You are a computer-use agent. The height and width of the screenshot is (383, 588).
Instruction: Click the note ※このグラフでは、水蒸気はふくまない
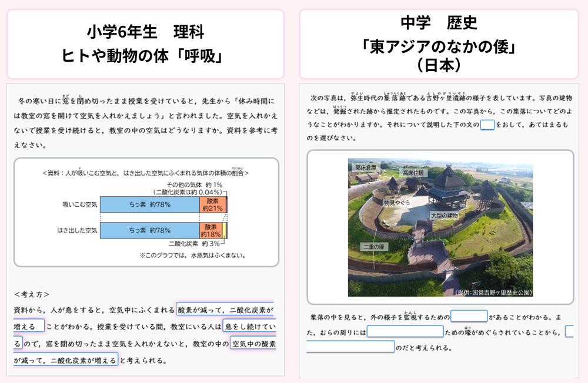(193, 256)
